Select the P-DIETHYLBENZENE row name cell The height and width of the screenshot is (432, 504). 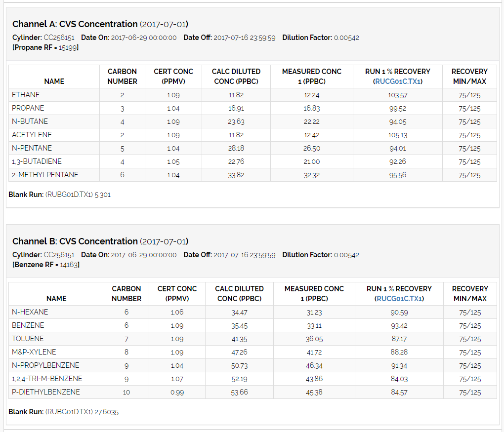(46, 392)
